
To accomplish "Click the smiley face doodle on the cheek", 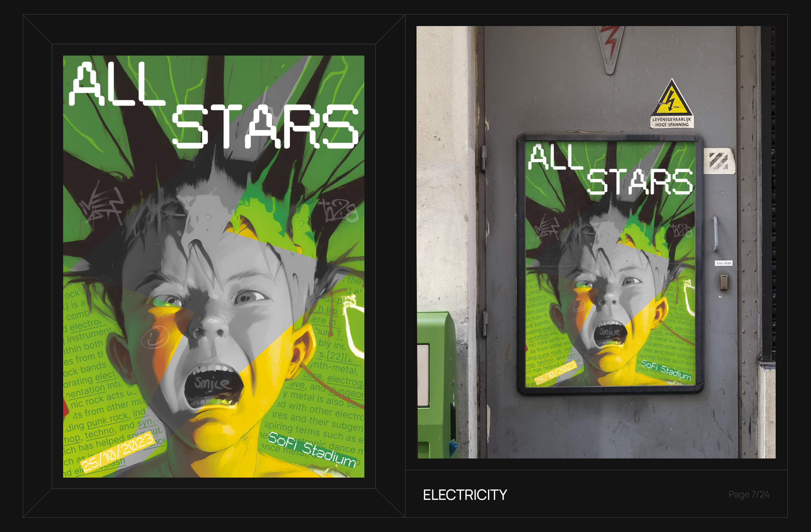I will click(155, 337).
